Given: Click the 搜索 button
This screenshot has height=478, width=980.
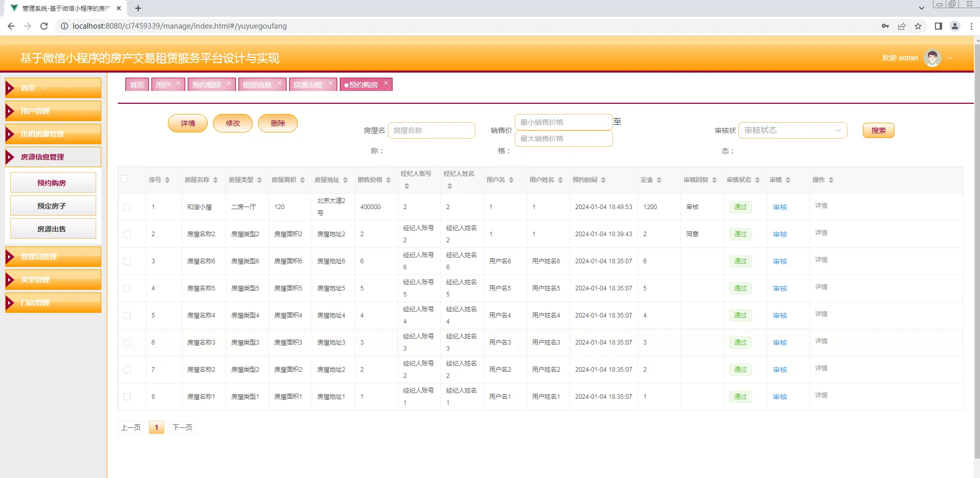Looking at the screenshot, I should coord(879,130).
